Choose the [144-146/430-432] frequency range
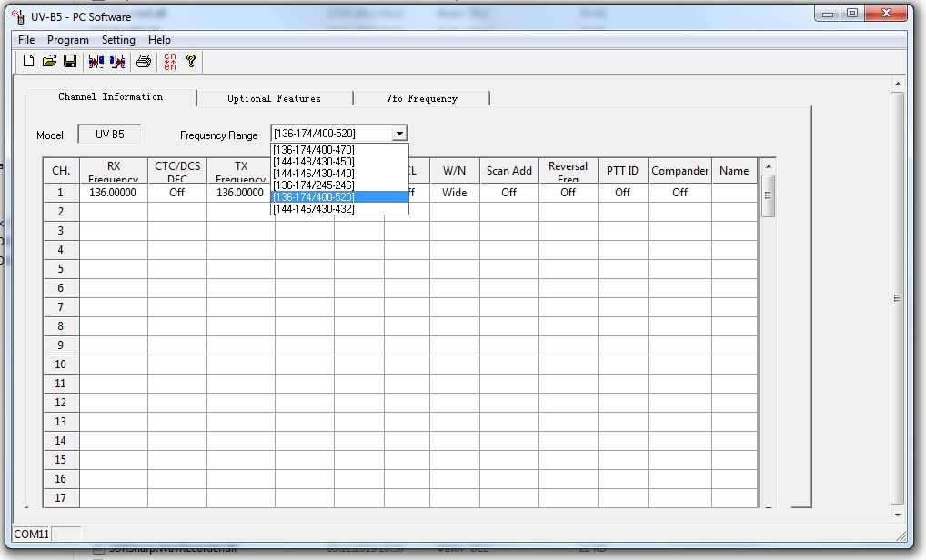 point(339,209)
